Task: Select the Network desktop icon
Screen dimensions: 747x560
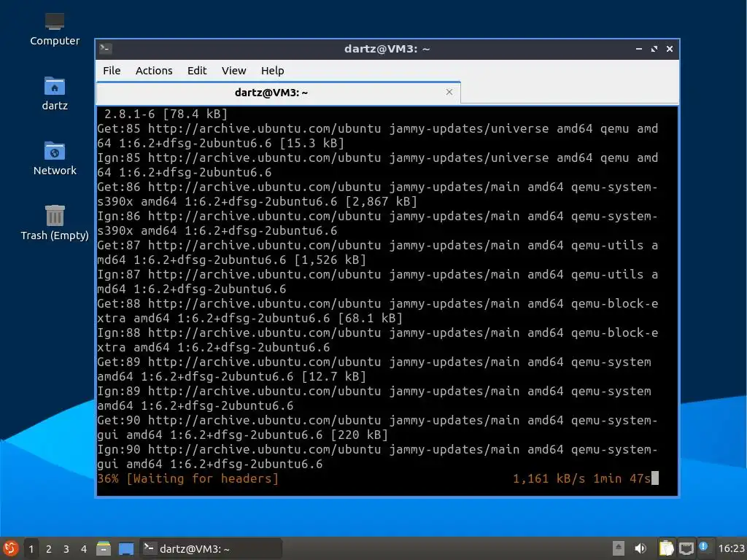Action: [x=55, y=158]
